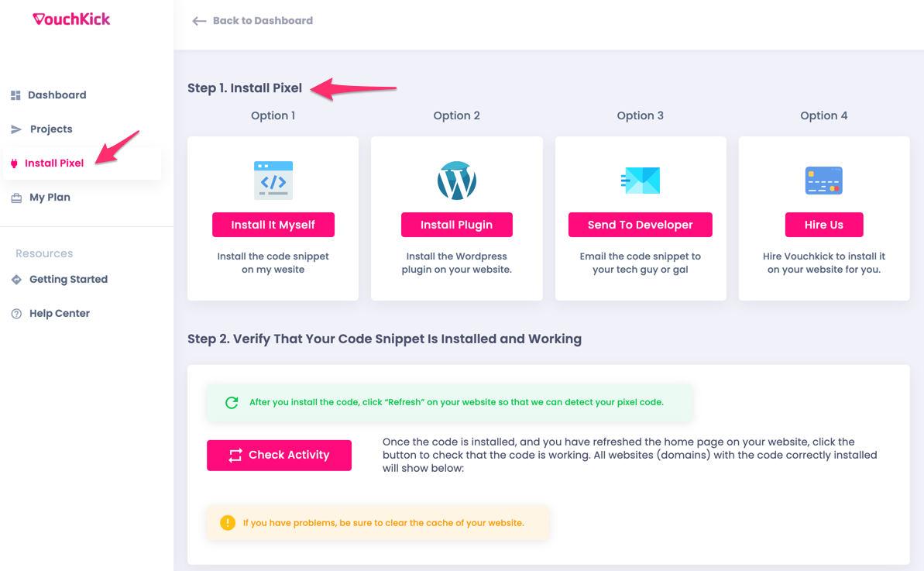Click the WordPress logo in Option 2
The width and height of the screenshot is (924, 571).
[x=457, y=181]
